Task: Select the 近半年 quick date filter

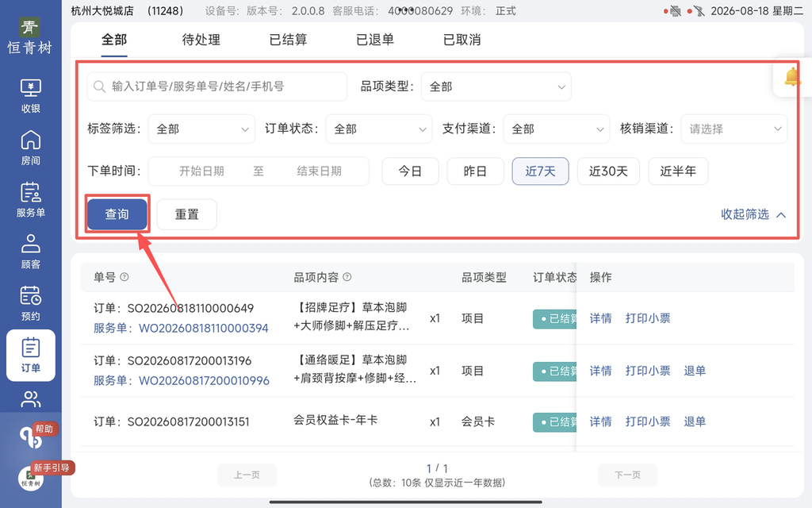Action: click(x=678, y=171)
